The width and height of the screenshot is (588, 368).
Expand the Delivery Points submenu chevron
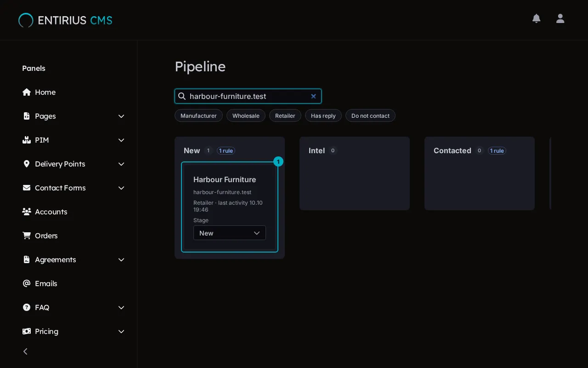tap(121, 164)
